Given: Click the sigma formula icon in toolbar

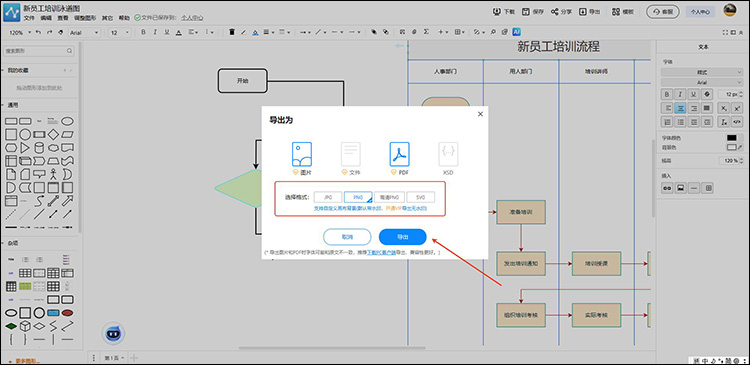Looking at the screenshot, I should pos(426,32).
